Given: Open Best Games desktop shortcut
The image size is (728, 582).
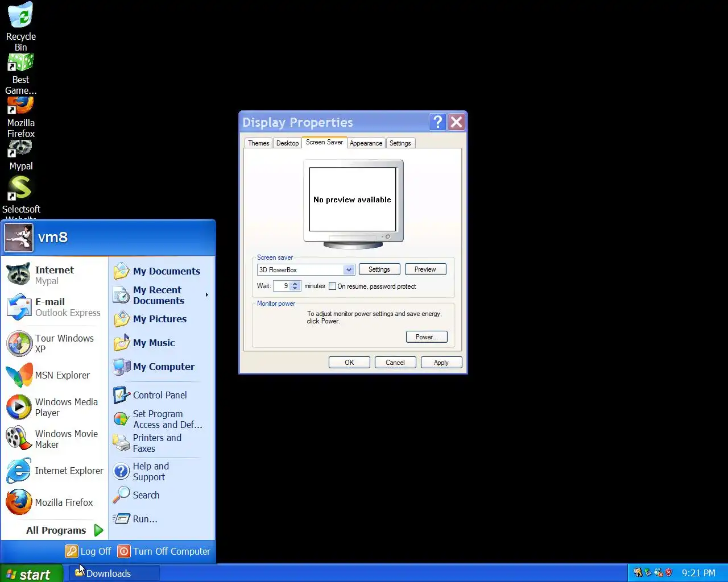Looking at the screenshot, I should point(20,74).
